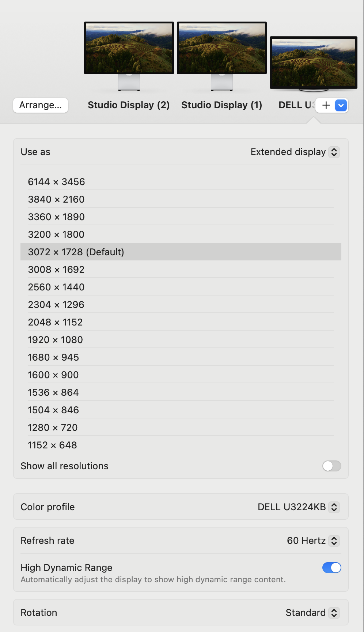Screen dimensions: 364x632
Task: Select the DELL monitor thumbnail
Action: click(313, 62)
